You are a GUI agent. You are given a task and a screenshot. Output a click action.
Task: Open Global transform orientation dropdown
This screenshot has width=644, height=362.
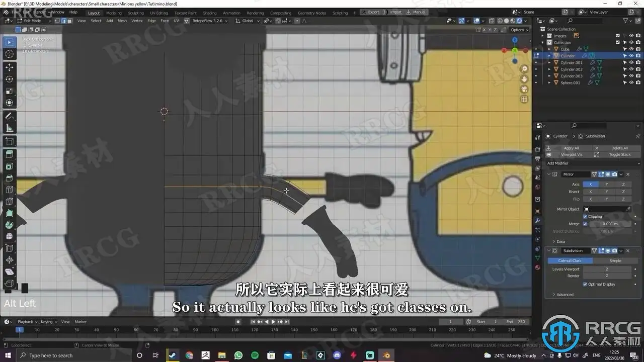[248, 21]
